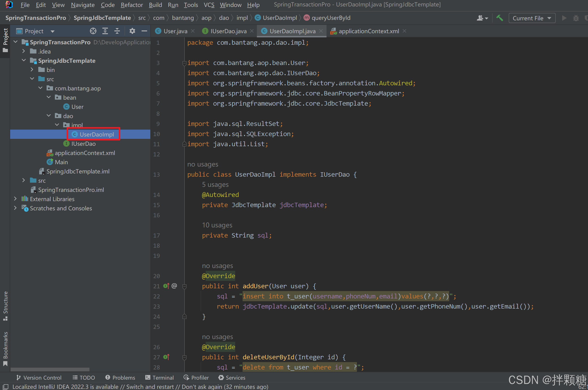Image resolution: width=588 pixels, height=390 pixels.
Task: Click the Build project hammer icon
Action: click(x=499, y=18)
